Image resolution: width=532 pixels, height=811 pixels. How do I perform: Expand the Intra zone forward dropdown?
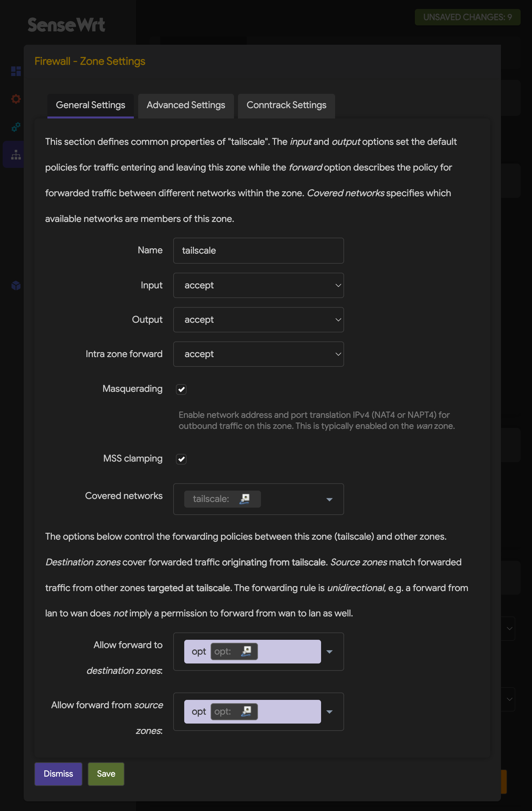(x=258, y=354)
